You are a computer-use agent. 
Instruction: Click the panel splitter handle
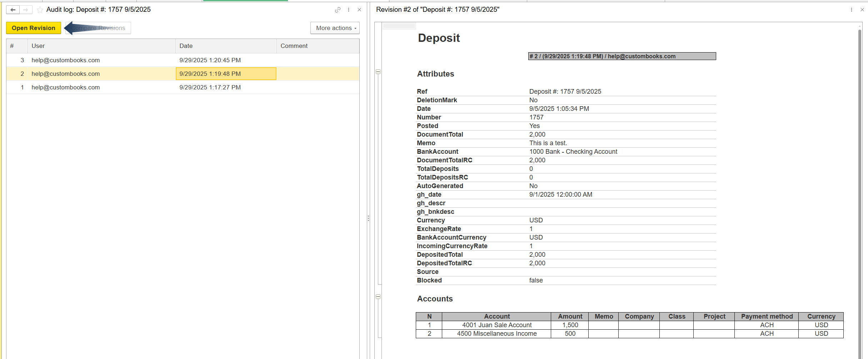coord(368,218)
